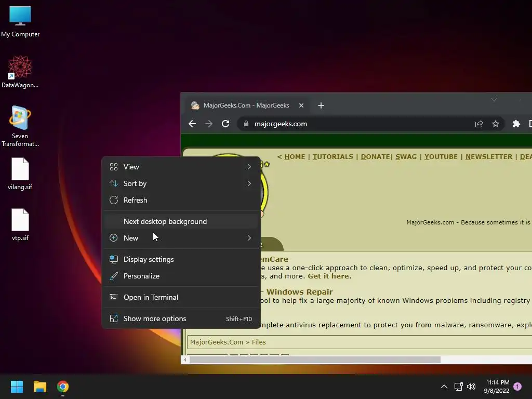Image resolution: width=532 pixels, height=399 pixels.
Task: Open the TUTORIALS link
Action: coord(333,157)
